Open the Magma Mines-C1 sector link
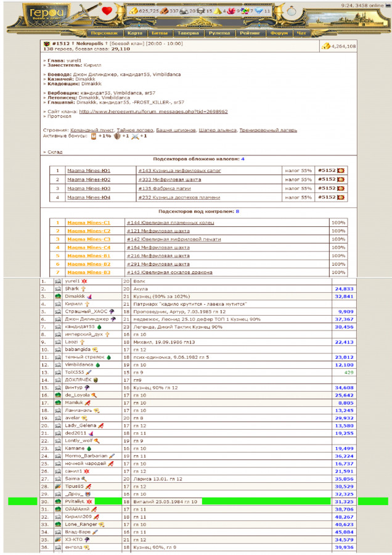The width and height of the screenshot is (392, 555). pos(89,223)
